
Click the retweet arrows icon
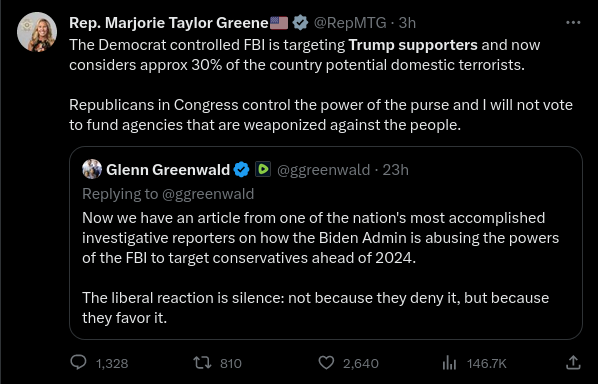click(x=202, y=363)
